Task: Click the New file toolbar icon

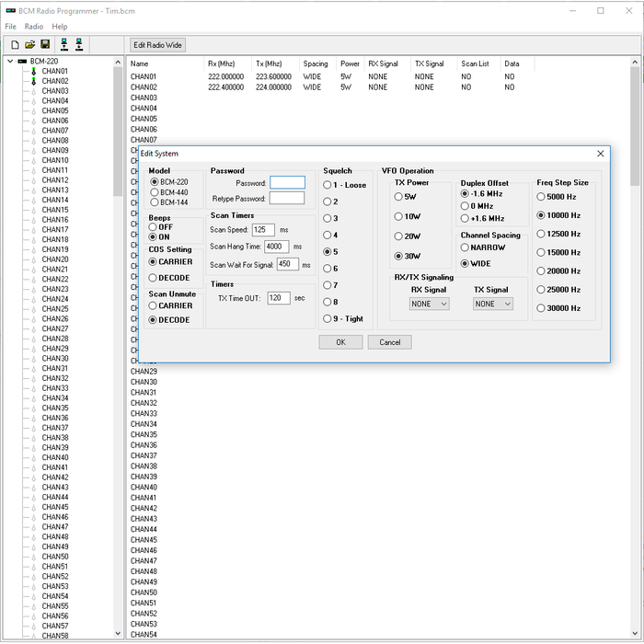Action: point(15,44)
